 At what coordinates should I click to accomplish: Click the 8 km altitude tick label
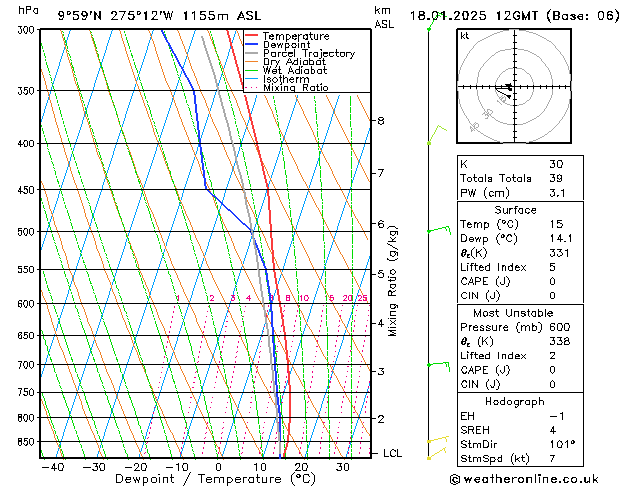(381, 121)
